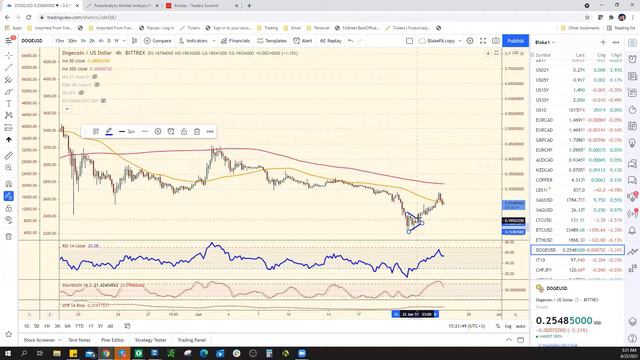Switch to the 15m timeframe
Viewport: 640px width, 360px height.
(x=60, y=41)
